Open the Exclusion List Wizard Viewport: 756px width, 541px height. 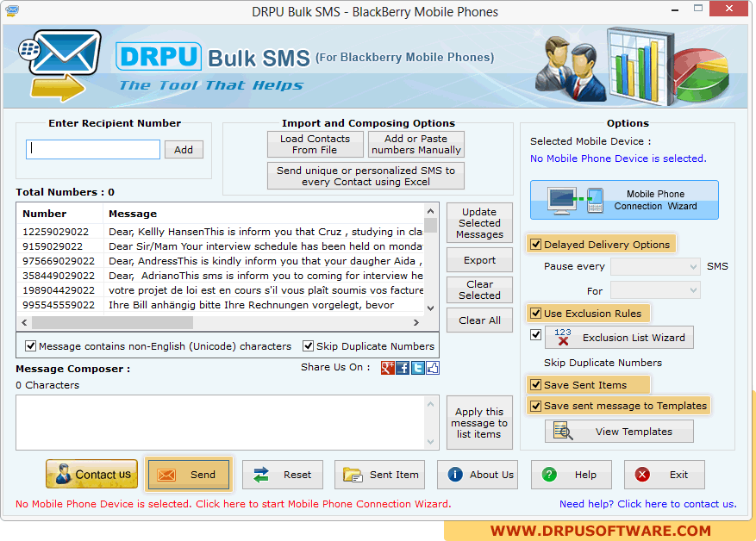pos(619,338)
